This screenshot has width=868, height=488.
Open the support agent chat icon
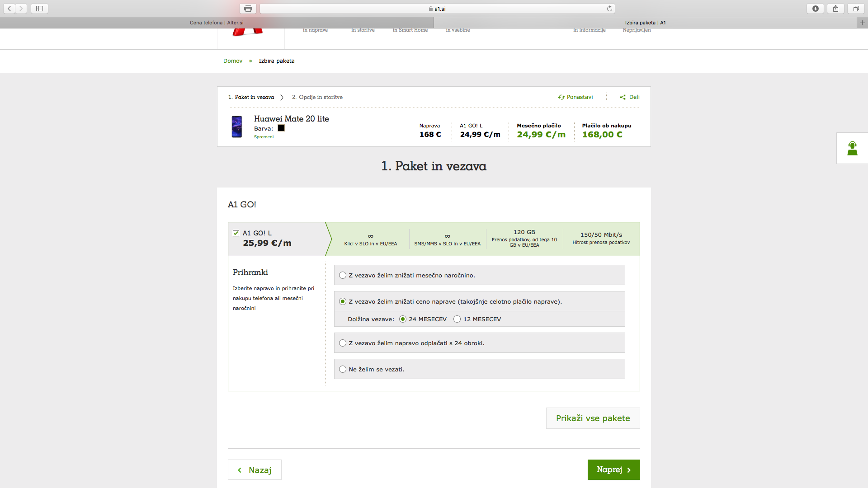[x=852, y=148]
